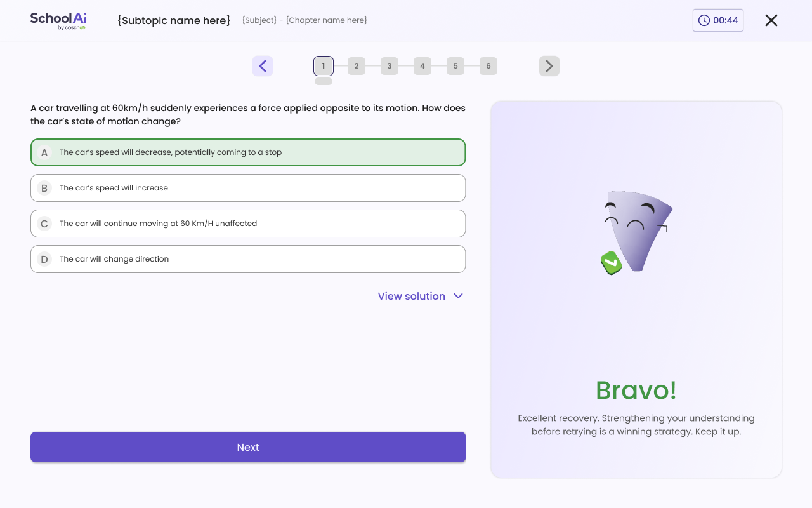
Task: Click the smiling mascot illustration
Action: tap(636, 232)
